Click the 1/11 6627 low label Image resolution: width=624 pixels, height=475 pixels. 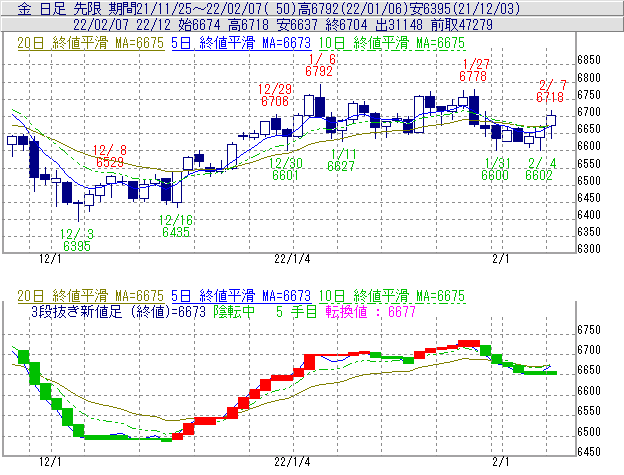click(341, 160)
